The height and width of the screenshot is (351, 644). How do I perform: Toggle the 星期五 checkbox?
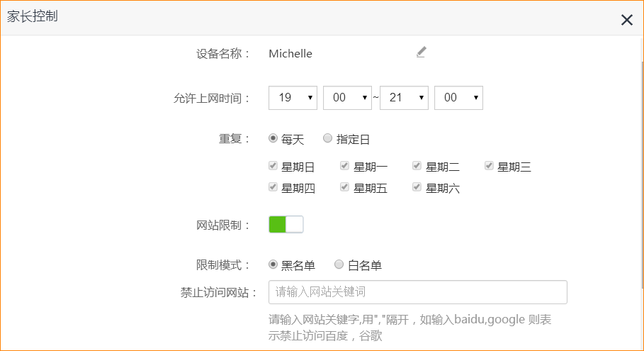click(x=344, y=187)
